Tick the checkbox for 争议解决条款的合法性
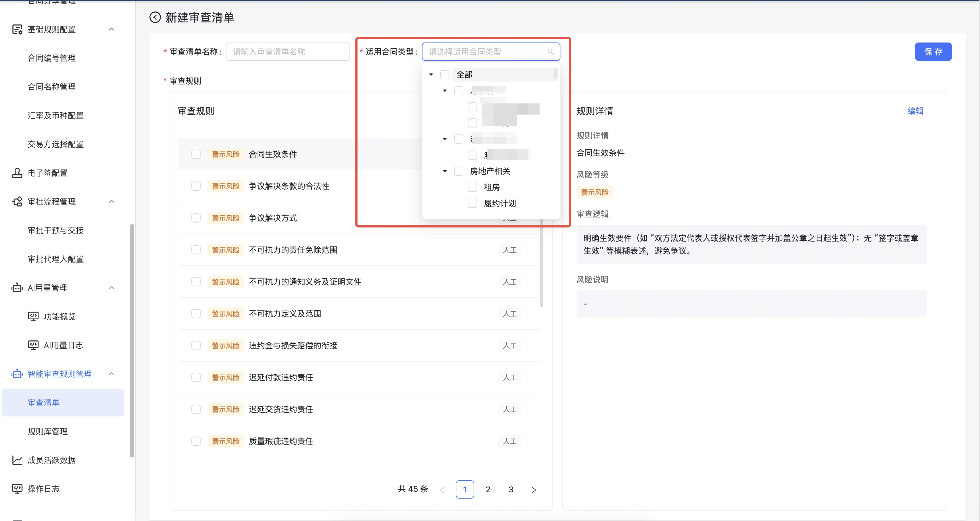Image resolution: width=980 pixels, height=521 pixels. point(196,186)
